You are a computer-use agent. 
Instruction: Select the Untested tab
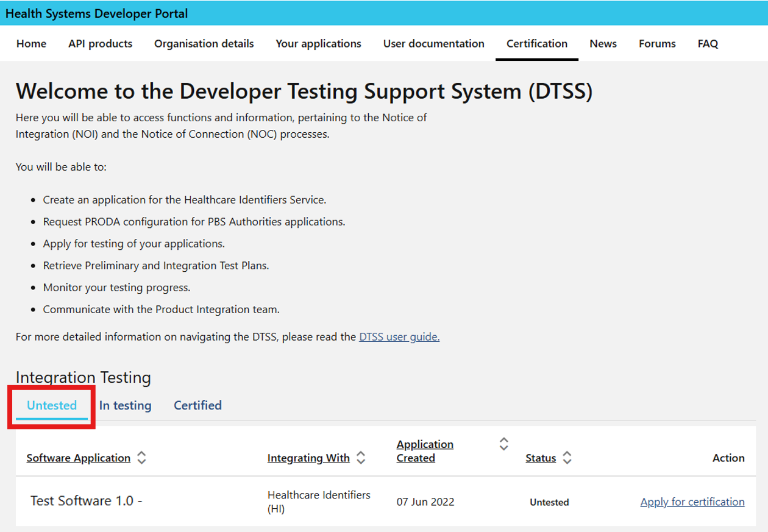(51, 405)
